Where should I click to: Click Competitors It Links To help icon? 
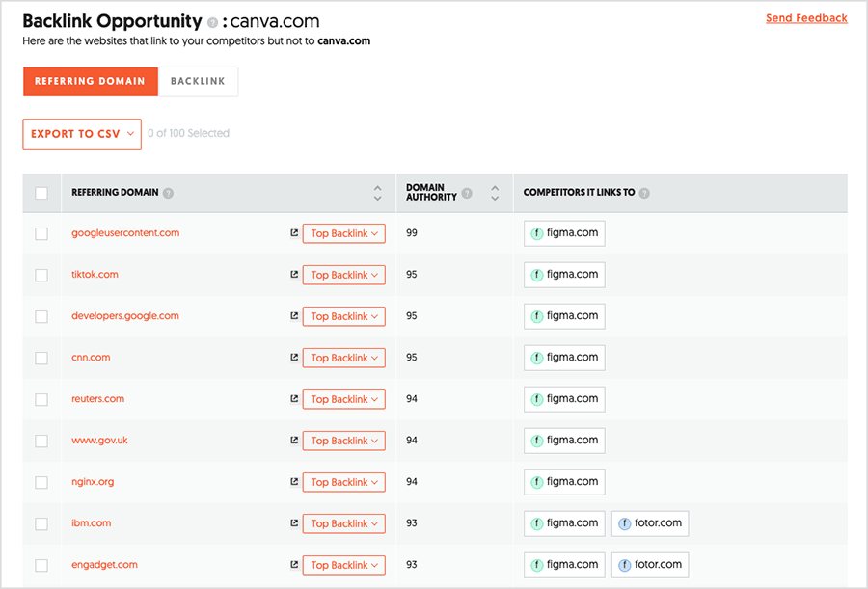pos(644,193)
